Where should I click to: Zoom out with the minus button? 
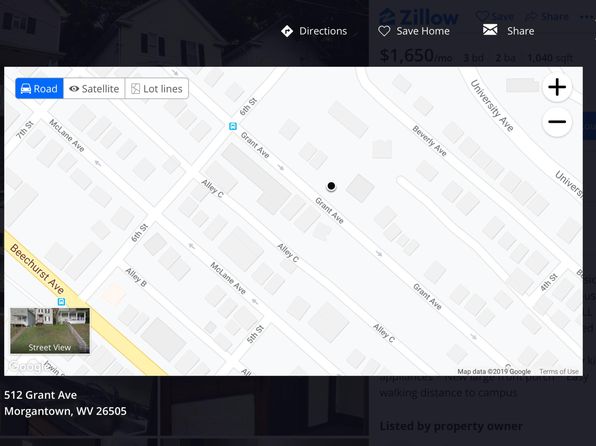coord(557,122)
